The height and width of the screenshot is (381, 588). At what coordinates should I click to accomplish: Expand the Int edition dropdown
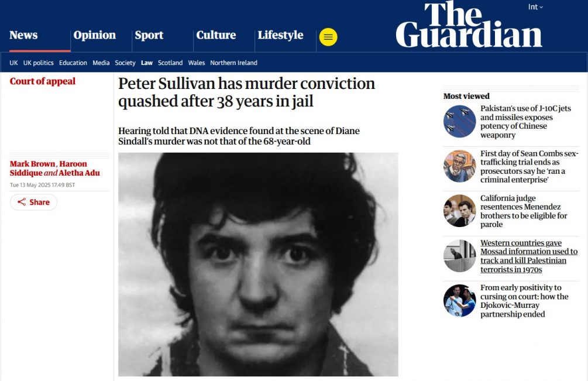535,7
